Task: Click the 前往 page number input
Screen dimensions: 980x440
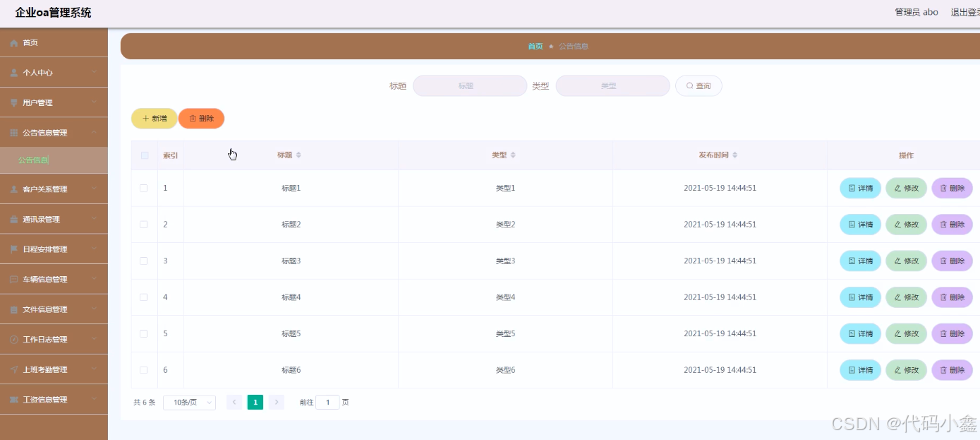Action: click(x=327, y=403)
